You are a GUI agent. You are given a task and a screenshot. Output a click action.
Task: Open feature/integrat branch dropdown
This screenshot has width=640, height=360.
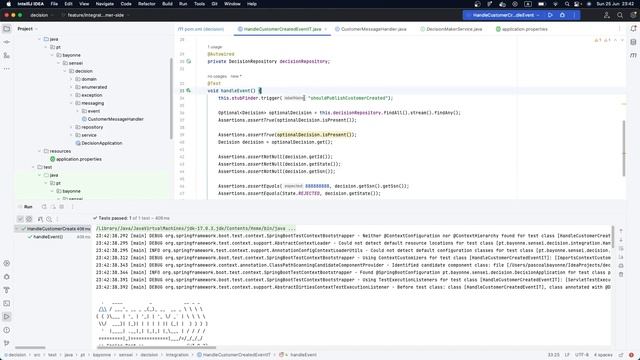click(x=96, y=15)
